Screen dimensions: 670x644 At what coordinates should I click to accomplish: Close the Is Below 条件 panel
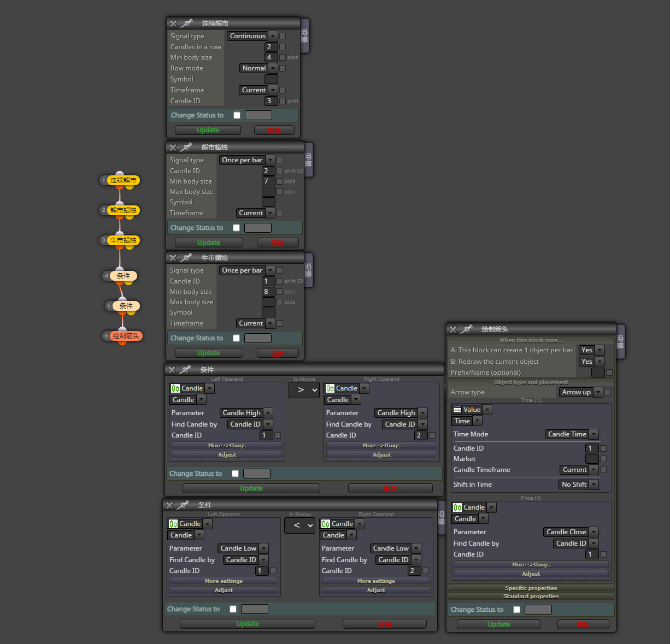(x=169, y=505)
